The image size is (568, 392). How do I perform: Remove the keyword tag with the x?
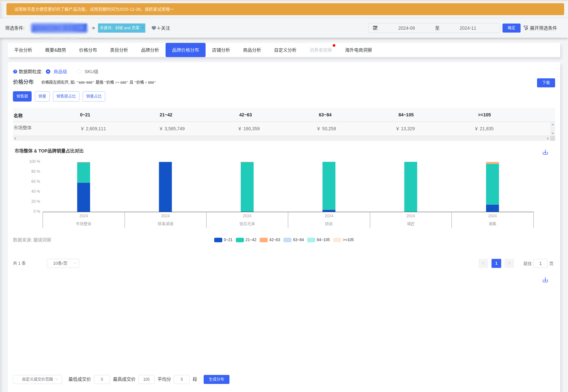(x=143, y=28)
